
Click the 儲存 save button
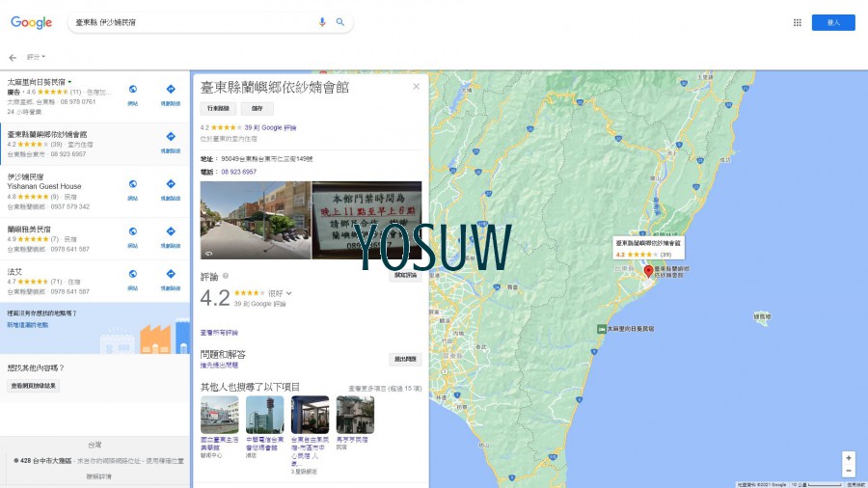point(257,109)
